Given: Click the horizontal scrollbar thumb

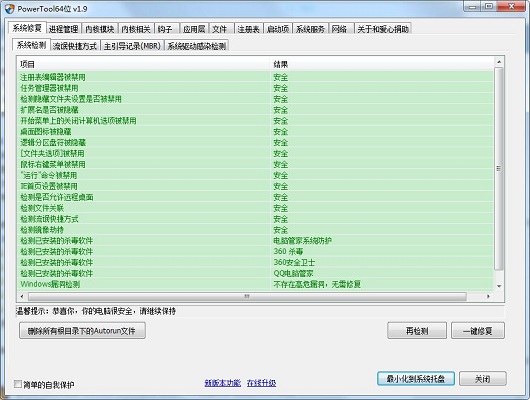Looking at the screenshot, I should [247, 297].
